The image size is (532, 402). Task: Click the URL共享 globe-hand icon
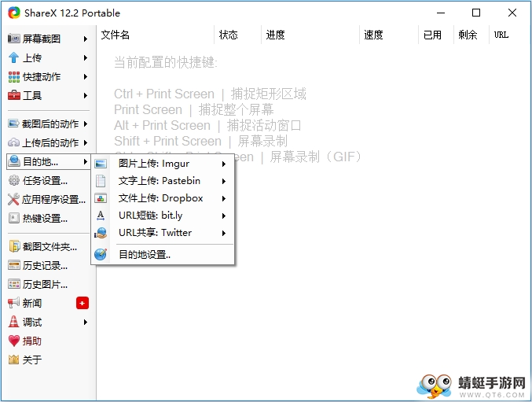click(101, 233)
